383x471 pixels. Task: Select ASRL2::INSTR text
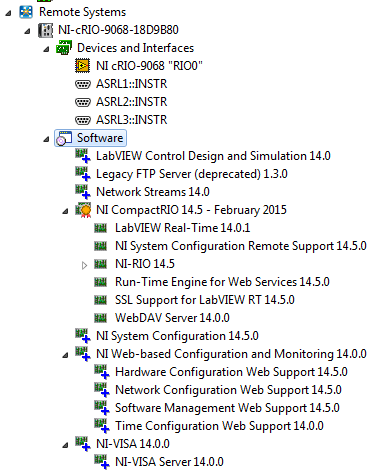click(132, 102)
